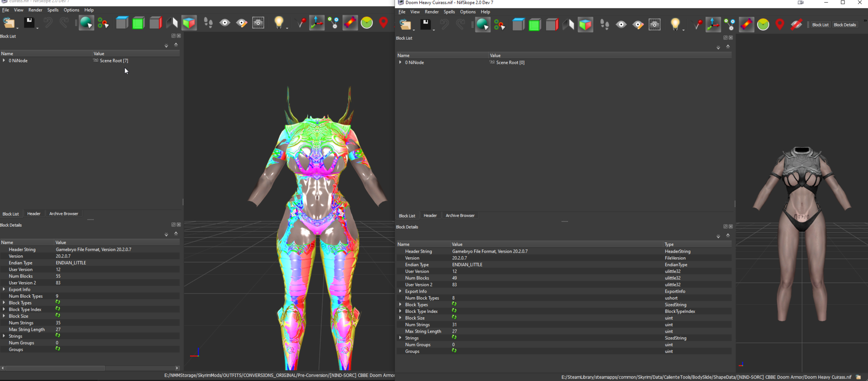This screenshot has height=381, width=868.
Task: Select the Top view cube in the cuirass.nif window
Action: point(122,23)
